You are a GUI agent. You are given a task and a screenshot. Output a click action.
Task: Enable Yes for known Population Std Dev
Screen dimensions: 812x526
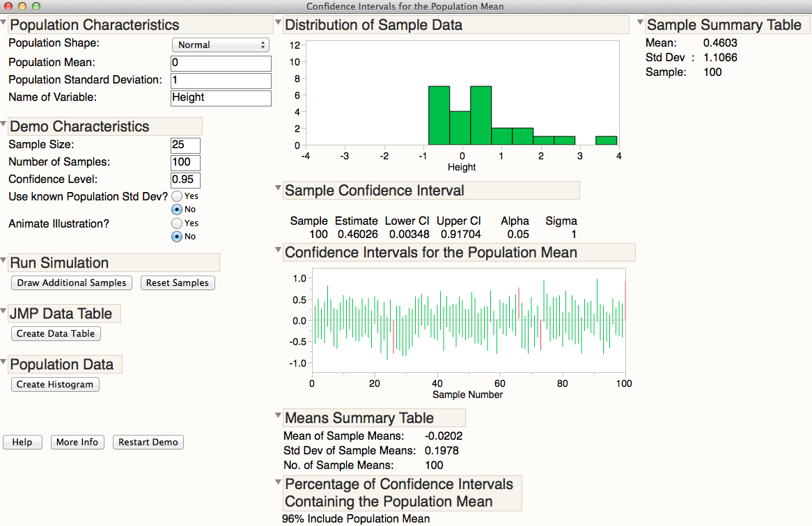click(x=177, y=196)
